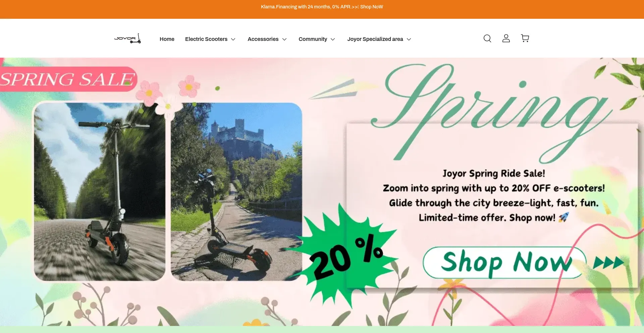This screenshot has width=644, height=333.
Task: Click the green triple arrow icon
Action: coord(608,263)
